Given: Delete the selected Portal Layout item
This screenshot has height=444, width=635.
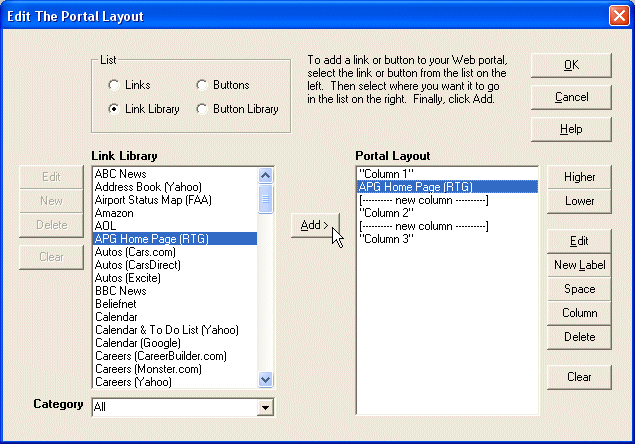Looking at the screenshot, I should pyautogui.click(x=579, y=337).
